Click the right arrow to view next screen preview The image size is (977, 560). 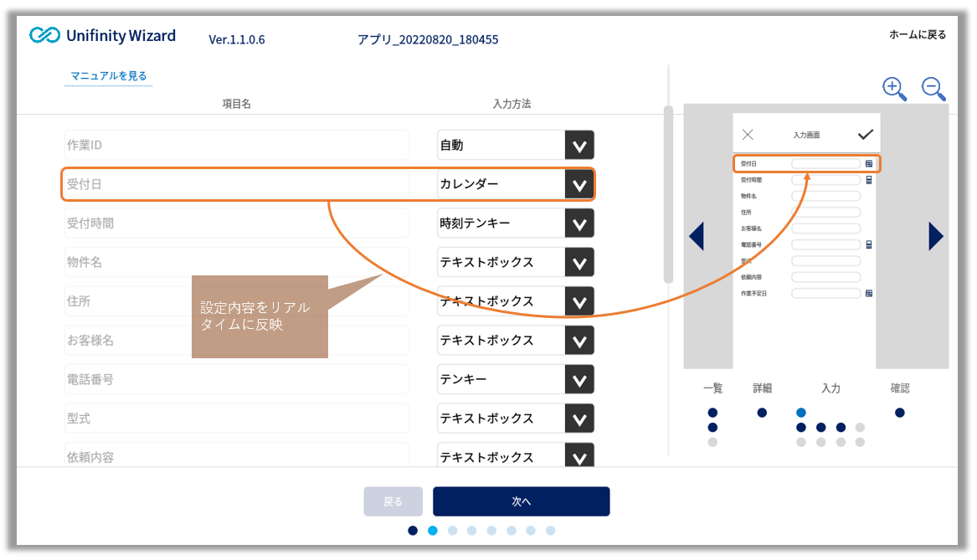(x=935, y=236)
